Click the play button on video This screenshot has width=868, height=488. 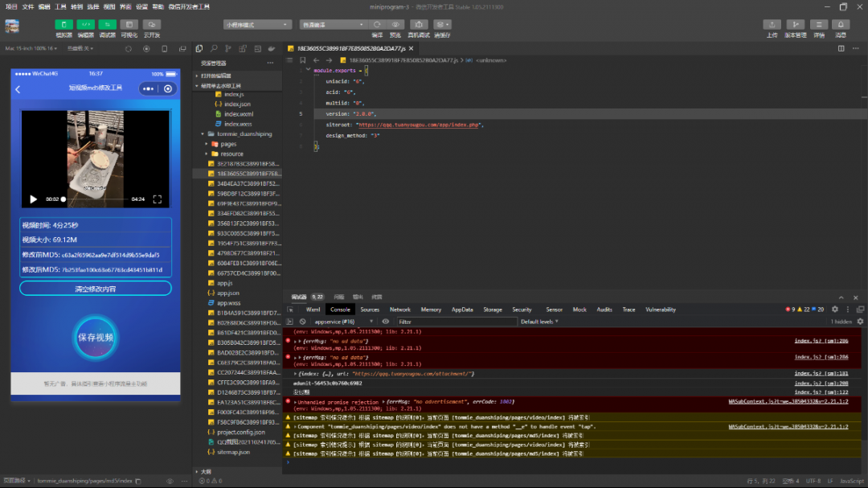(33, 199)
